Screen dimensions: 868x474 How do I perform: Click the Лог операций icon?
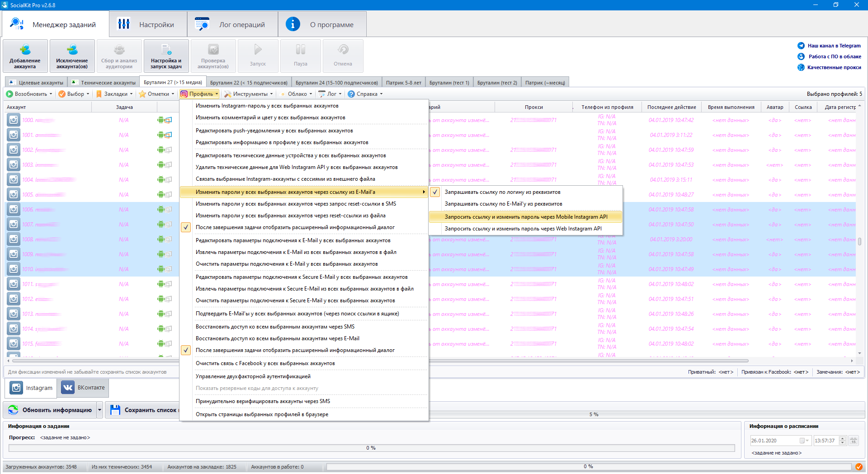click(202, 24)
